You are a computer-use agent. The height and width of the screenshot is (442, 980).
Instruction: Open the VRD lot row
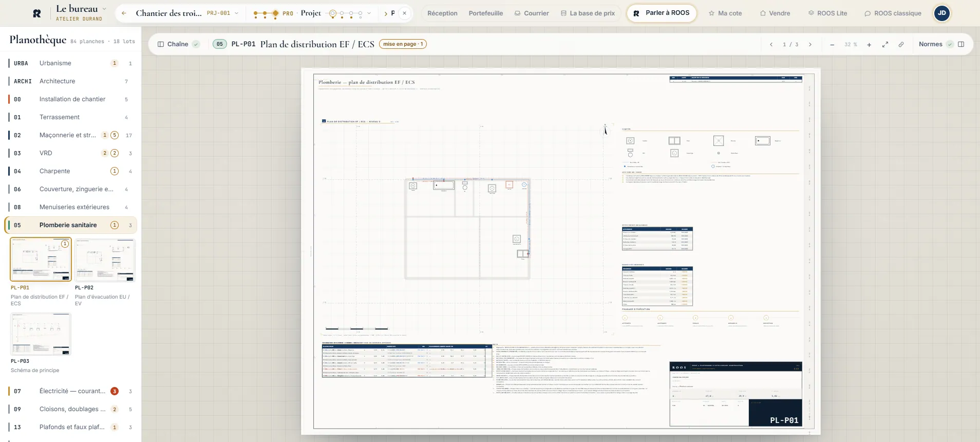(72, 153)
